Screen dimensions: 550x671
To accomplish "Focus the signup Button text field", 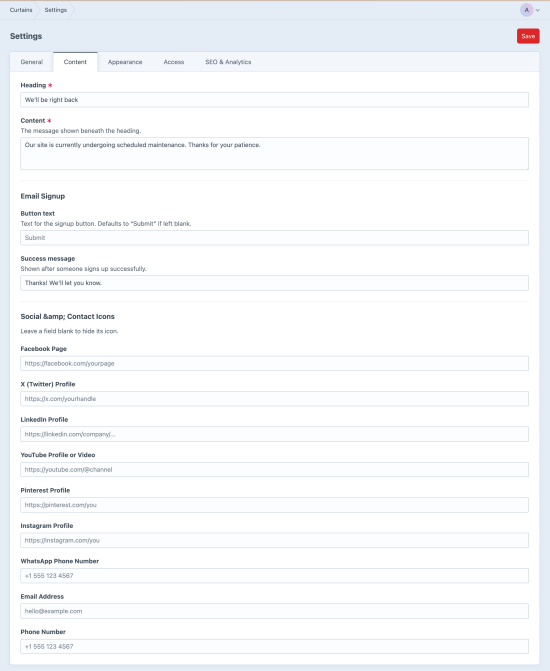I will click(x=274, y=238).
